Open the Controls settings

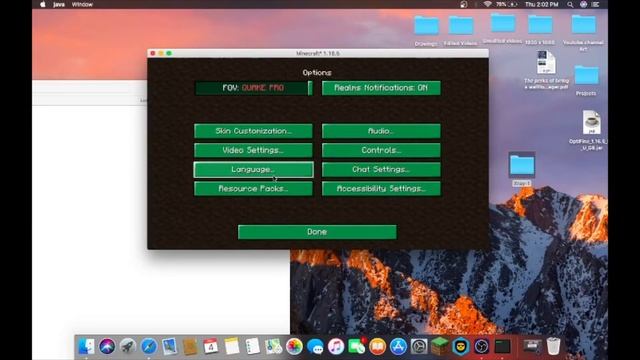(x=381, y=150)
